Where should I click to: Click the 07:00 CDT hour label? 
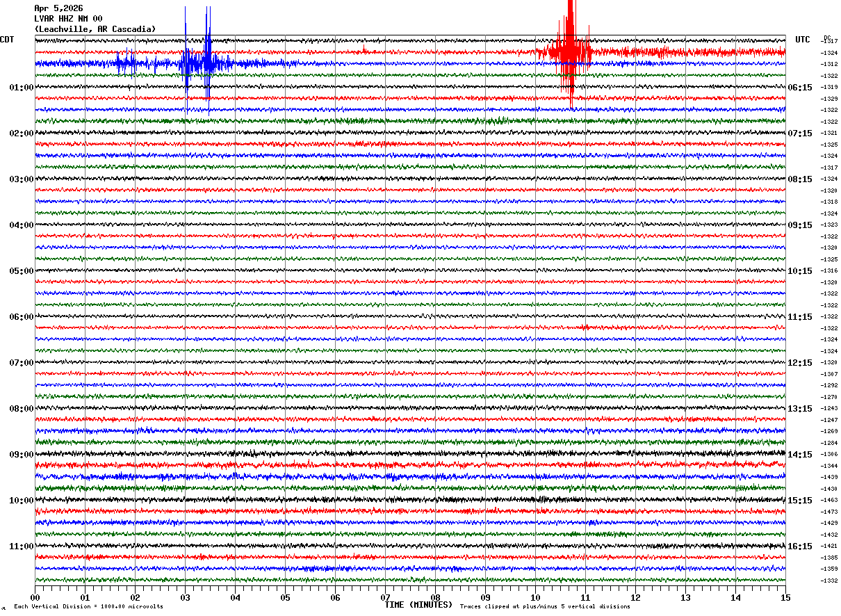point(22,362)
